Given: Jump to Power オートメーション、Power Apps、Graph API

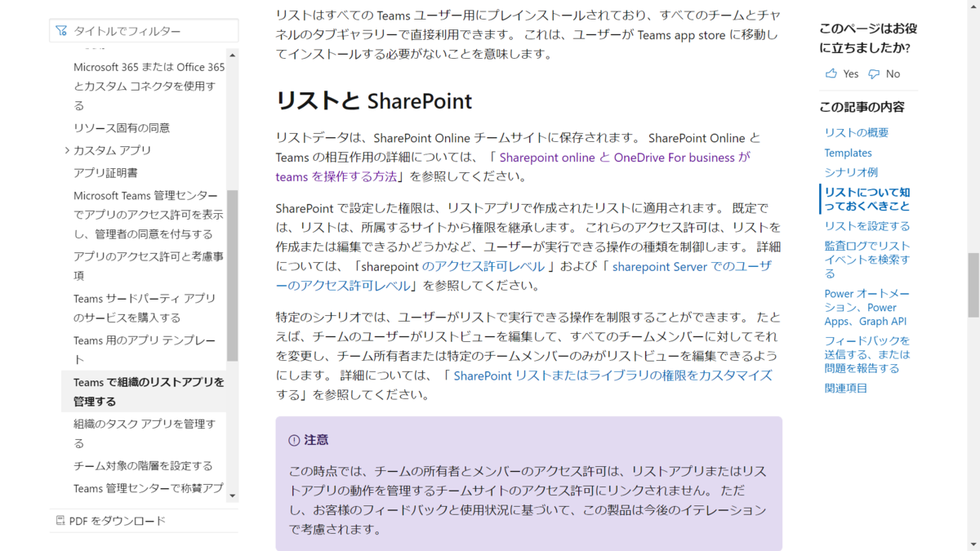Looking at the screenshot, I should click(x=867, y=308).
